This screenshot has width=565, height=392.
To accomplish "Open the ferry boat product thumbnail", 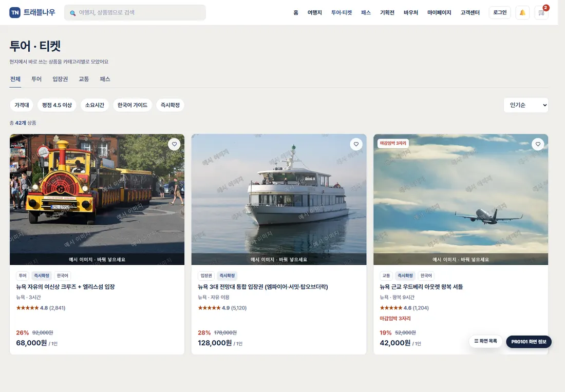I will point(279,200).
